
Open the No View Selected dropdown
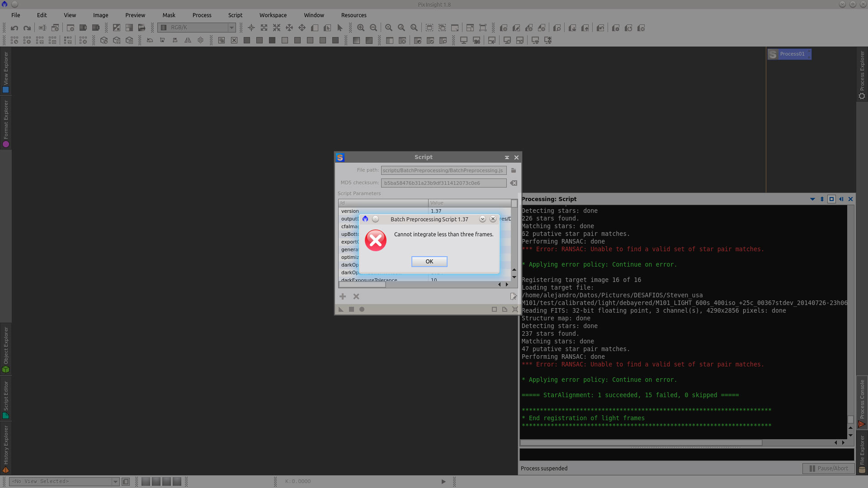(x=115, y=482)
